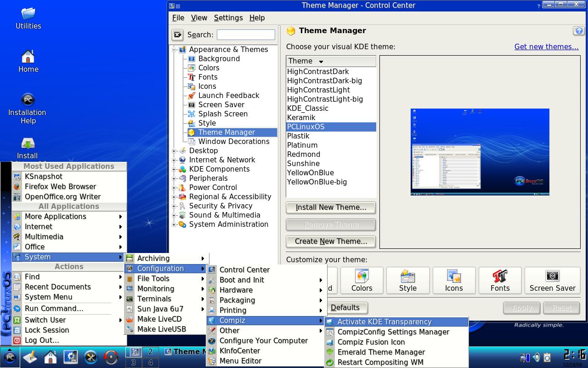The width and height of the screenshot is (588, 368).
Task: Open Icons under Customize your theme
Action: 454,280
